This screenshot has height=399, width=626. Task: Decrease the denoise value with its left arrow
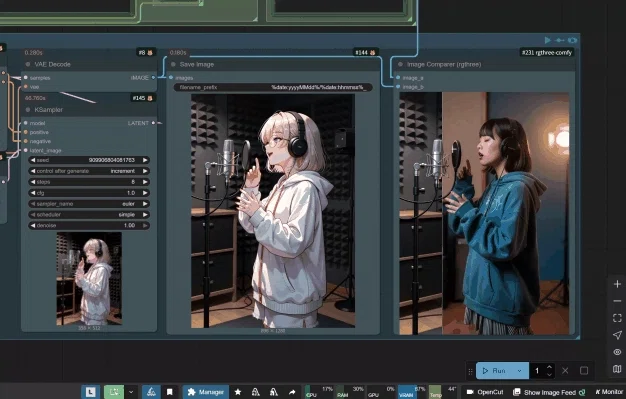pyautogui.click(x=33, y=226)
